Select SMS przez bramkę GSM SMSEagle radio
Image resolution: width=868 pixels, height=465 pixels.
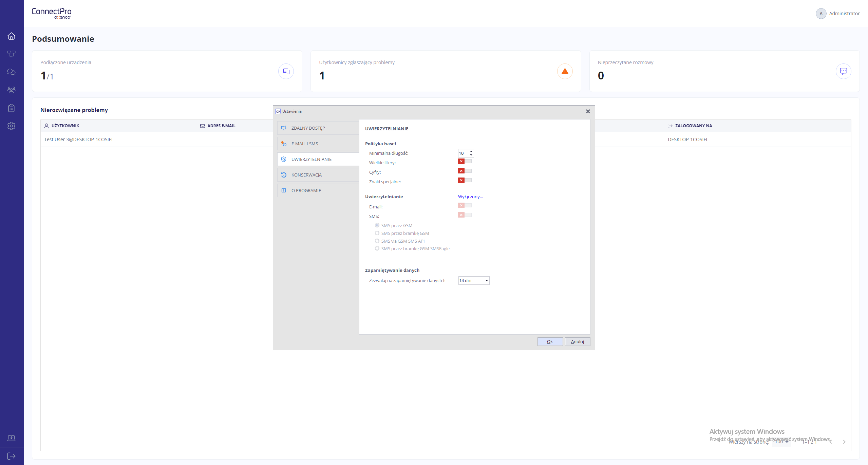(x=377, y=248)
